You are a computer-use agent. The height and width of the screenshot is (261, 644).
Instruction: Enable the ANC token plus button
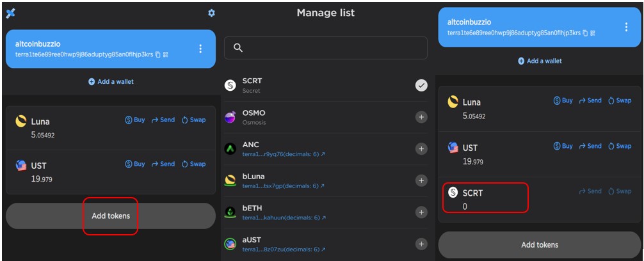click(x=421, y=149)
